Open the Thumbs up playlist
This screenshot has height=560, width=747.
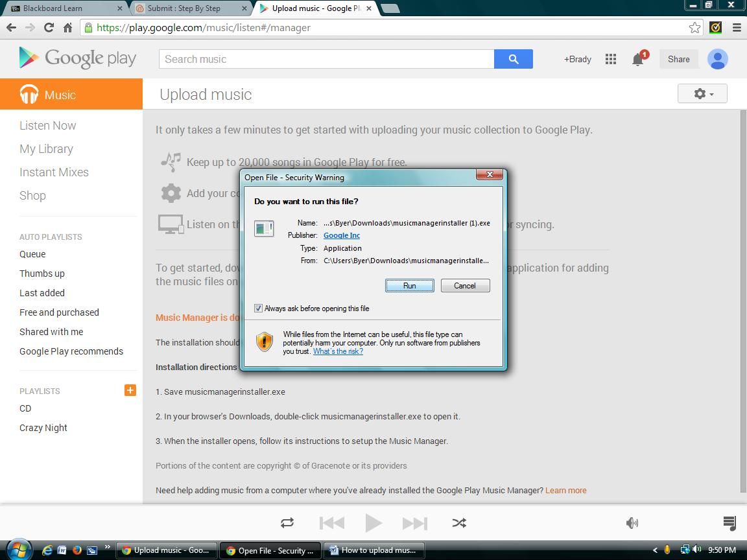coord(42,274)
